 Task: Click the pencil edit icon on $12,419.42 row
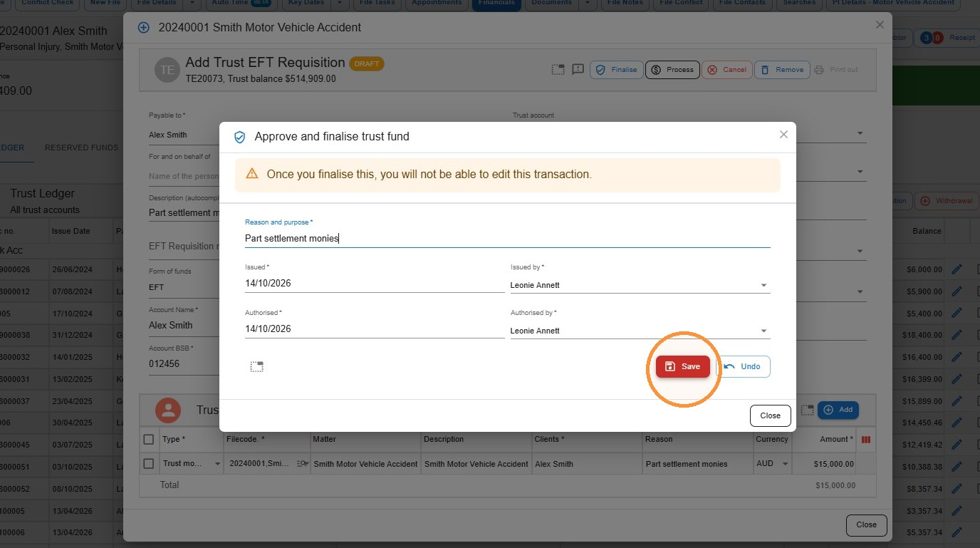957,445
